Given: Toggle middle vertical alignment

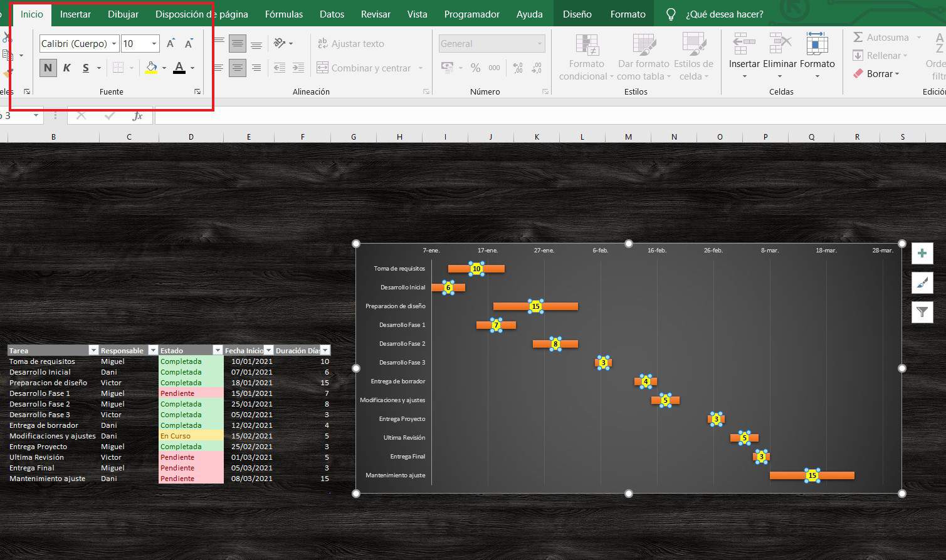Looking at the screenshot, I should [237, 43].
